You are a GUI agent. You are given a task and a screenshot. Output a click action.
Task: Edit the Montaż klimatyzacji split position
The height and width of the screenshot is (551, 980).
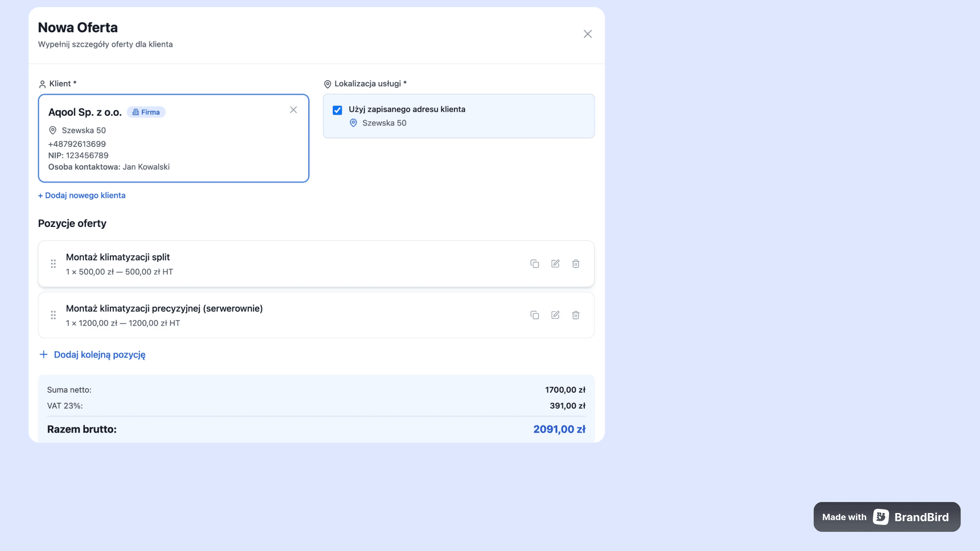coord(555,264)
